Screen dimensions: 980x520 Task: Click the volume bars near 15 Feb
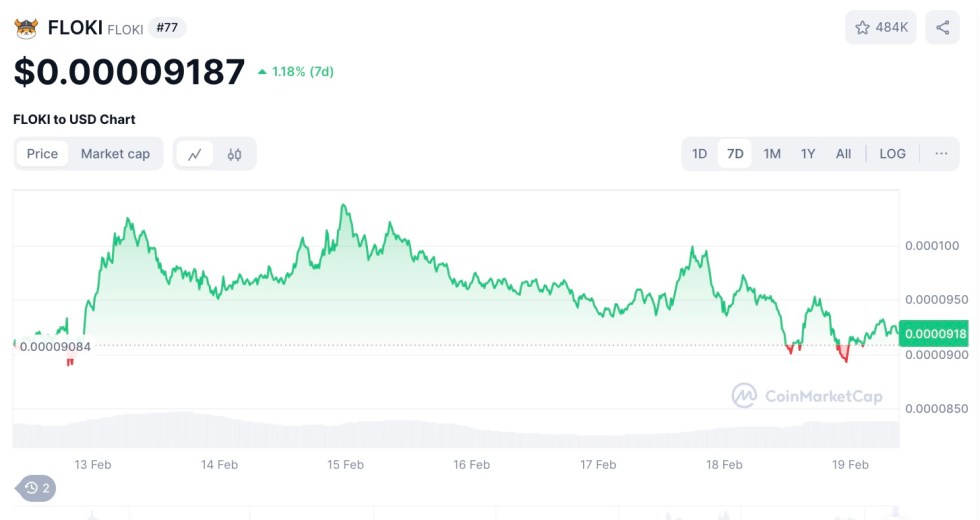(x=345, y=431)
